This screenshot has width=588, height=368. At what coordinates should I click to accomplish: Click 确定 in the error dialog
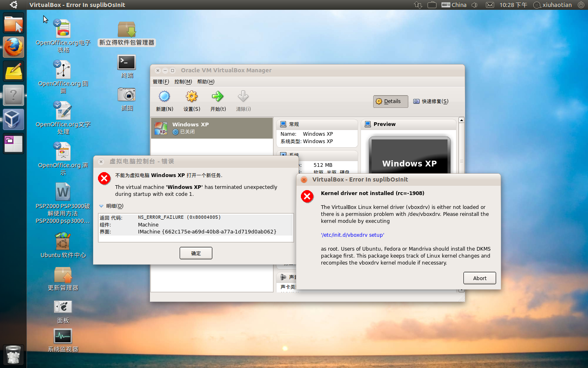[x=196, y=253]
